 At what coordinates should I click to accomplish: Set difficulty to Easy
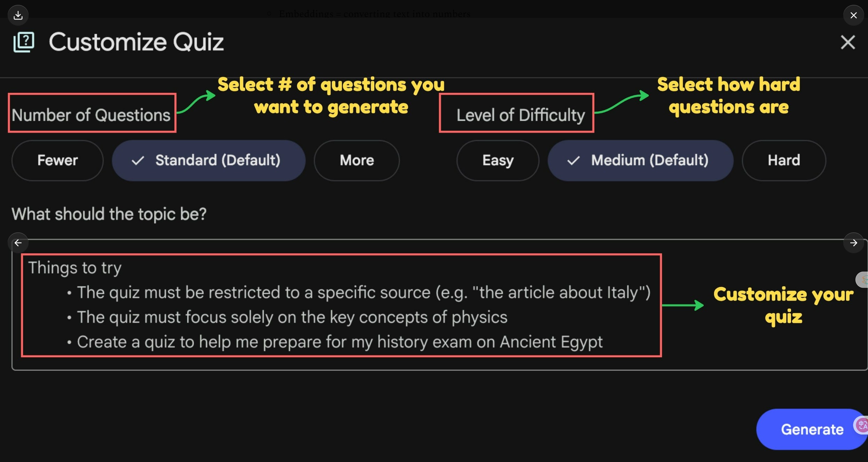click(498, 160)
